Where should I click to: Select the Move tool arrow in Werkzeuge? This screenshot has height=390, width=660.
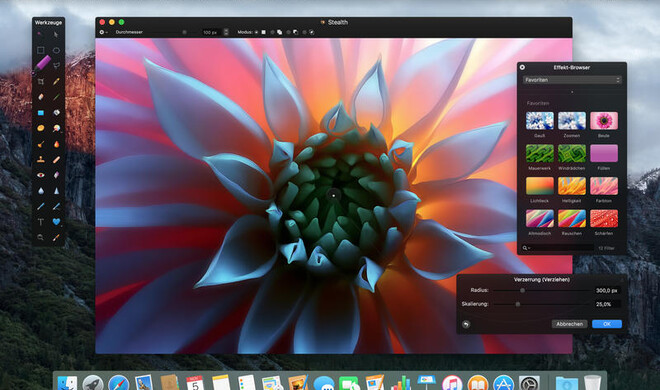click(56, 34)
